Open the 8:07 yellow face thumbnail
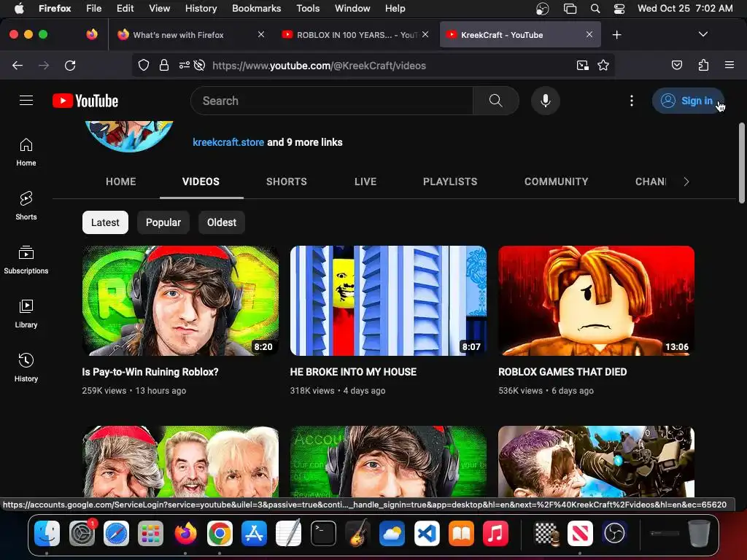 (x=388, y=300)
